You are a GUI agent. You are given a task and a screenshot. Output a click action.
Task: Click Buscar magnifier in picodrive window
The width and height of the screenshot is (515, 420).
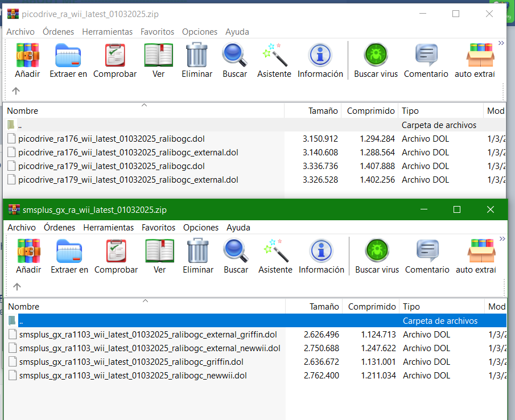pyautogui.click(x=234, y=55)
